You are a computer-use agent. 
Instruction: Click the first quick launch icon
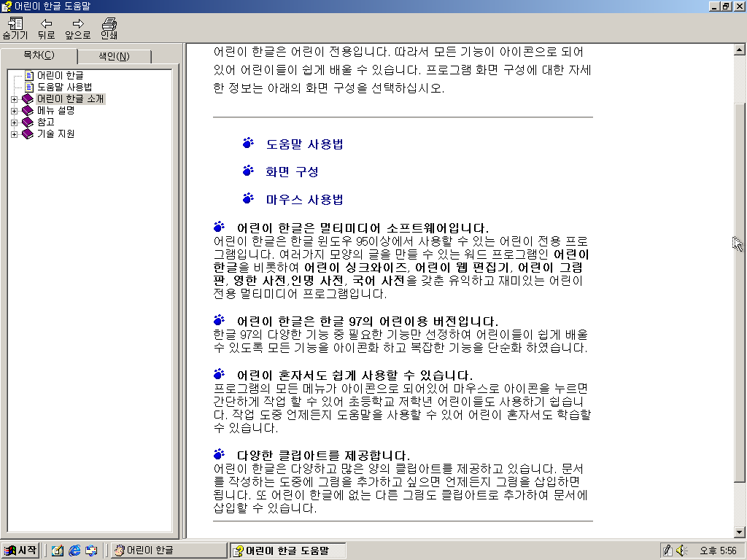pos(58,551)
